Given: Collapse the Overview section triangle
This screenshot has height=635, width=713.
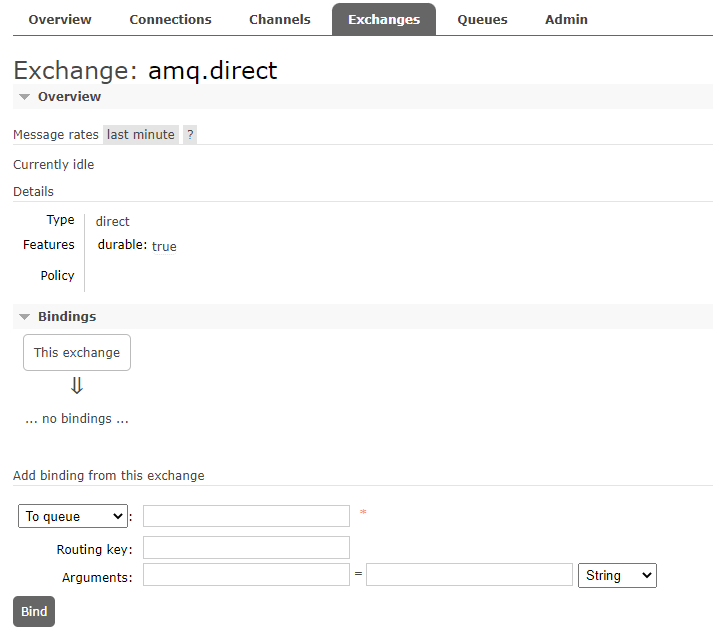Looking at the screenshot, I should (x=25, y=96).
